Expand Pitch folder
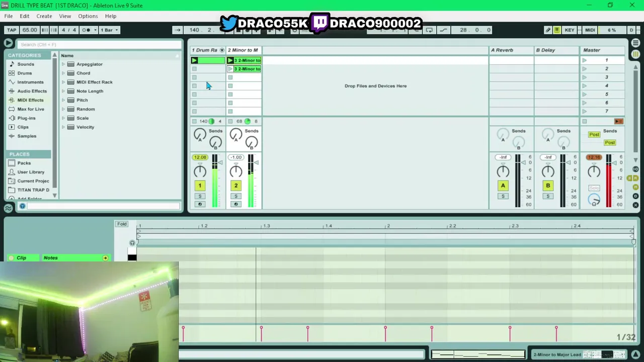The image size is (644, 362). tap(63, 101)
